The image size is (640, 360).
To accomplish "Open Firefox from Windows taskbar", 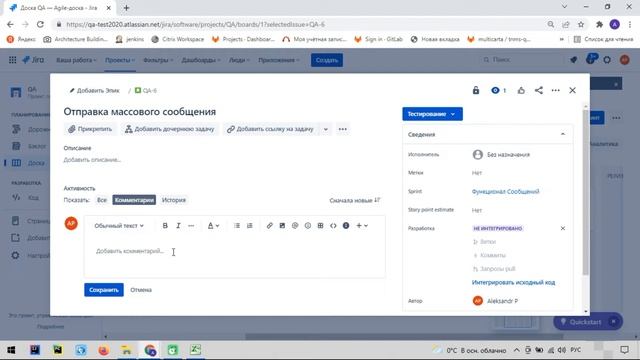I will point(104,350).
